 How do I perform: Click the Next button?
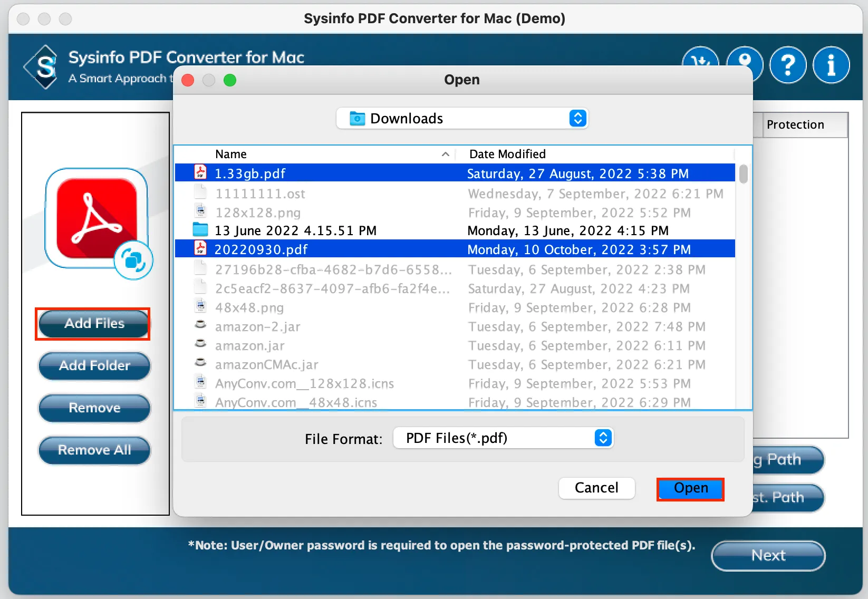tap(768, 556)
